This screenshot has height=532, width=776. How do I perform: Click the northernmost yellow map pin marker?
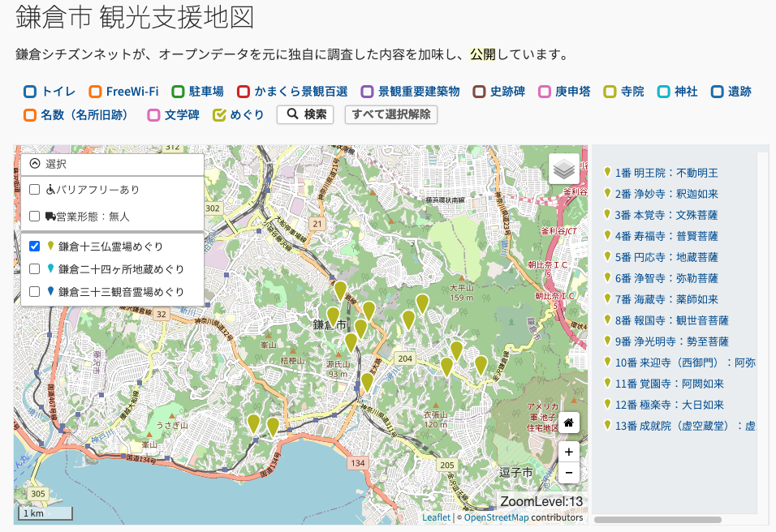click(x=340, y=290)
